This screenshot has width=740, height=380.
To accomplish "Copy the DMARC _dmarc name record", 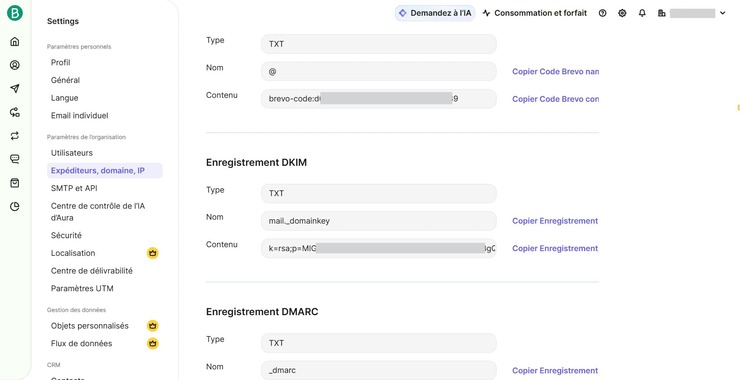I will click(555, 371).
